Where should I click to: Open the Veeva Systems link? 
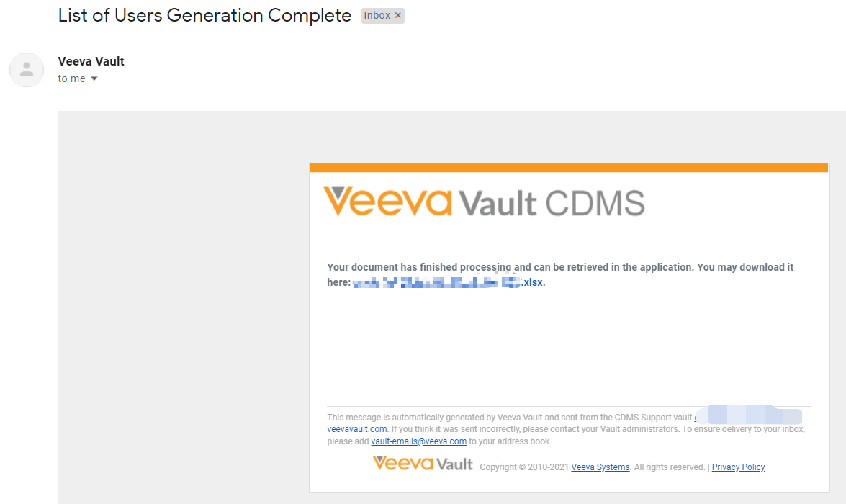tap(600, 467)
